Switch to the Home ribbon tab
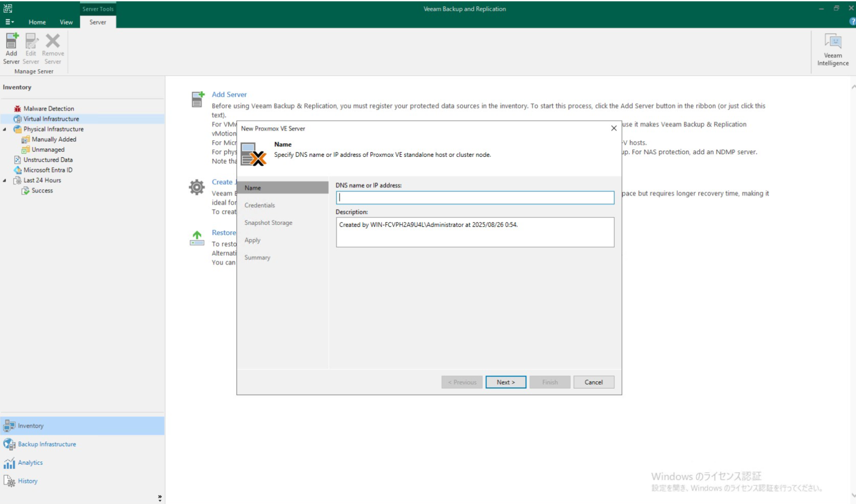 pyautogui.click(x=37, y=22)
